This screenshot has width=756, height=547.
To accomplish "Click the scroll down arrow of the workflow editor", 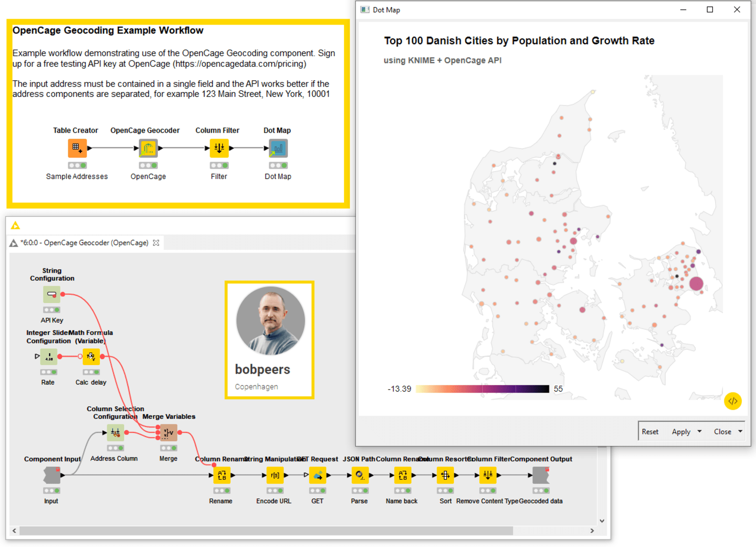I will point(602,521).
